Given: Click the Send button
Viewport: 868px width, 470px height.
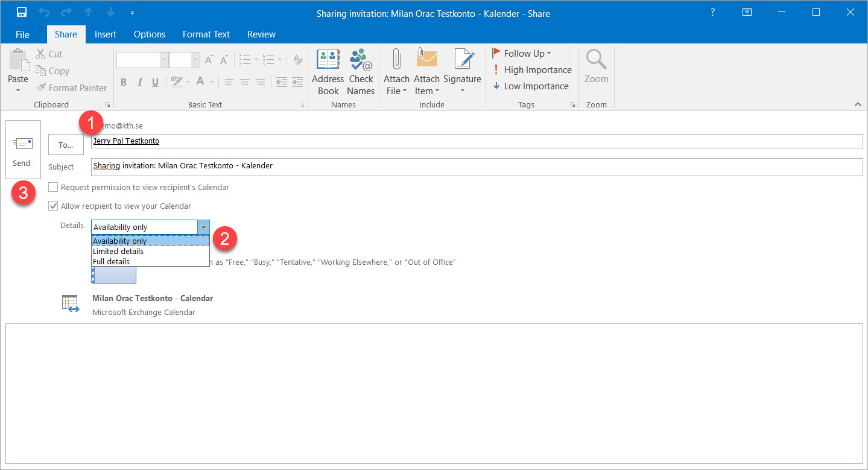Looking at the screenshot, I should [x=24, y=150].
